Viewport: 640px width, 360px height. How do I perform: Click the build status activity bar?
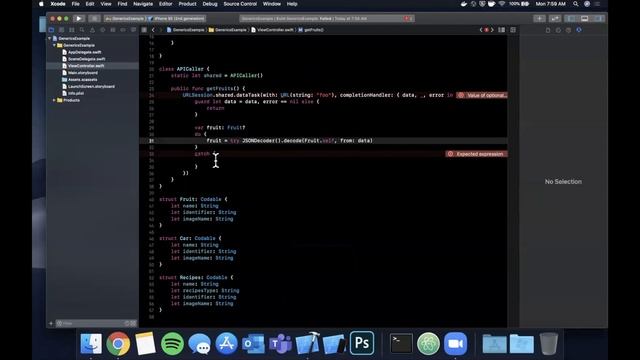click(x=327, y=18)
